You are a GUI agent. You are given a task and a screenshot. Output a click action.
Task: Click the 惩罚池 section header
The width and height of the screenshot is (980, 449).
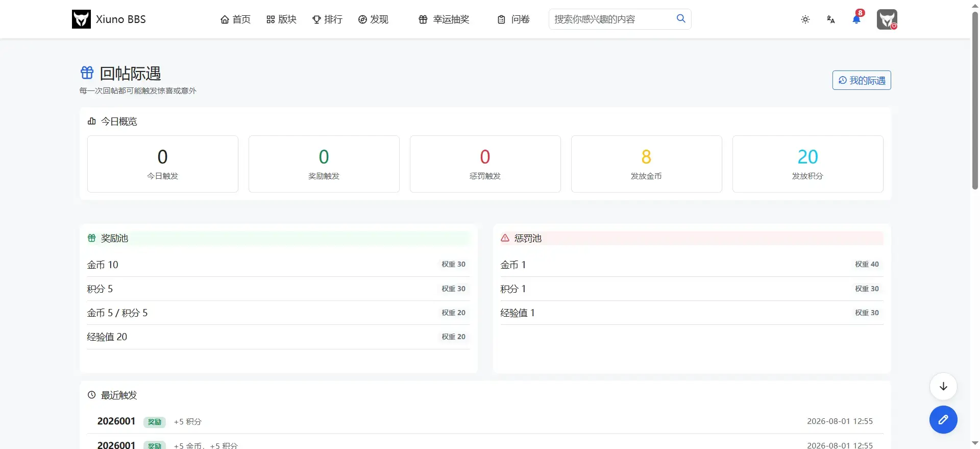(x=692, y=238)
